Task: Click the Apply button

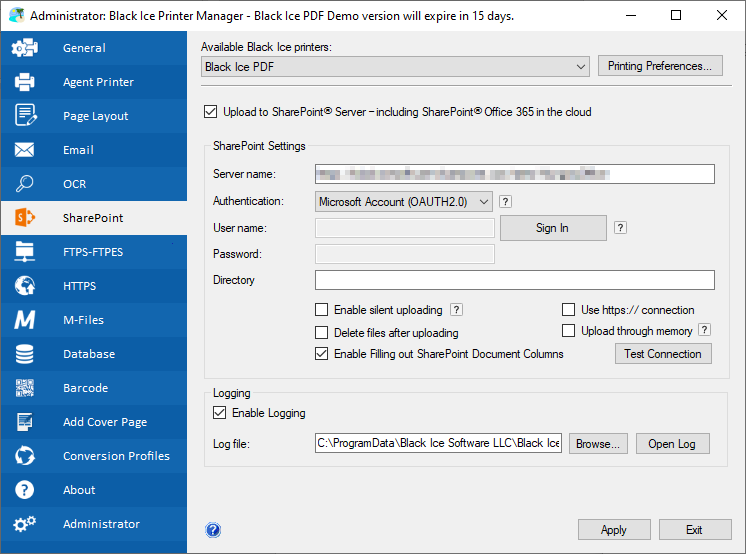Action: pyautogui.click(x=614, y=530)
